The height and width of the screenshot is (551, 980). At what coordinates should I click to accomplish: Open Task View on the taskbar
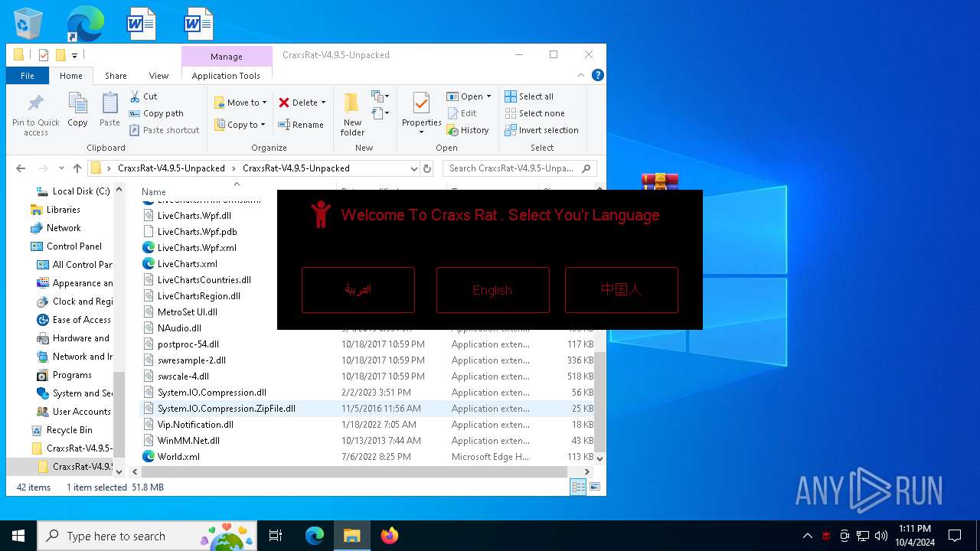click(276, 536)
